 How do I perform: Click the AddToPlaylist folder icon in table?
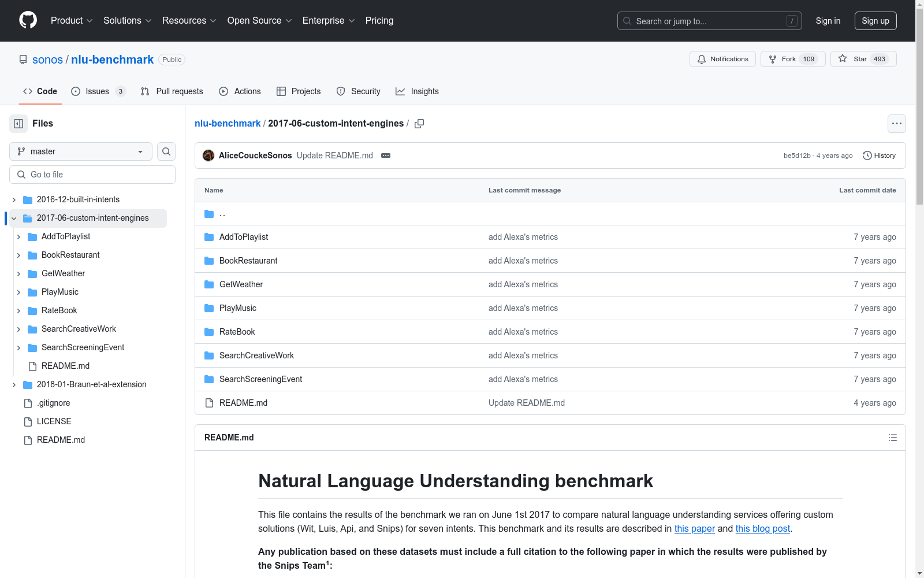click(209, 237)
